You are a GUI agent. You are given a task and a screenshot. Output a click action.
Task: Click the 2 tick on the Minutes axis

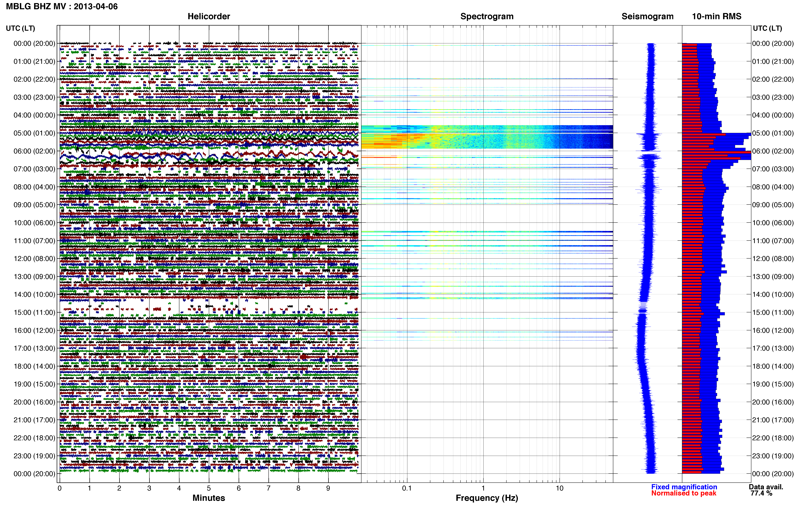[x=119, y=488]
